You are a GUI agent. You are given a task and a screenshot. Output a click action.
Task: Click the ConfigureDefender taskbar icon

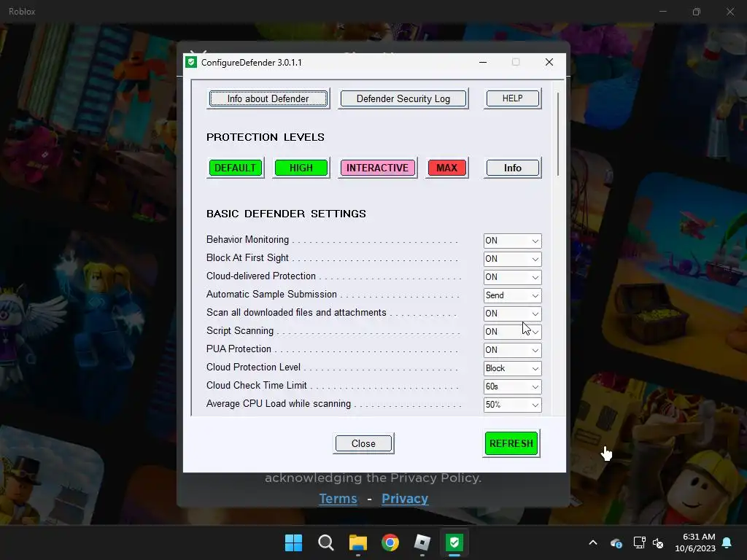pyautogui.click(x=454, y=542)
